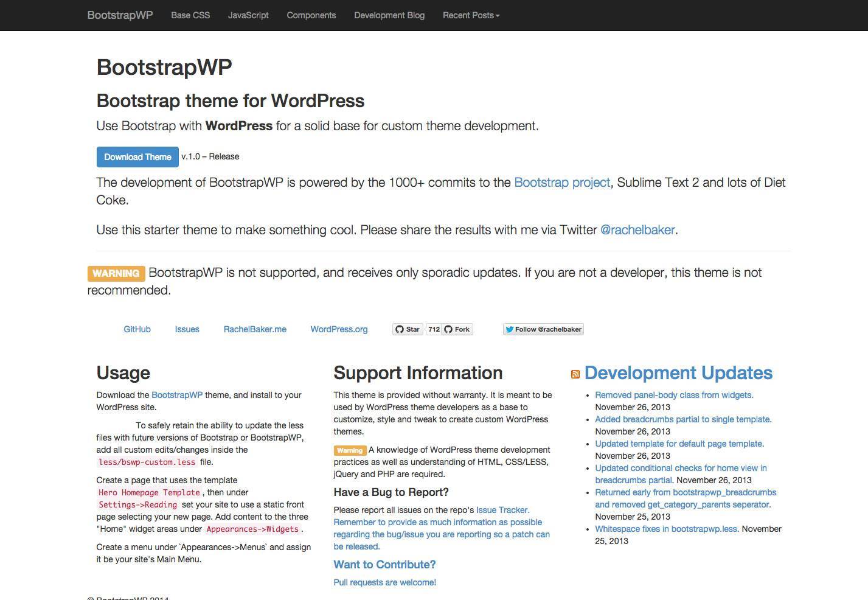Click the 'Have a Bug to Report?' heading
The width and height of the screenshot is (868, 600).
pos(391,492)
